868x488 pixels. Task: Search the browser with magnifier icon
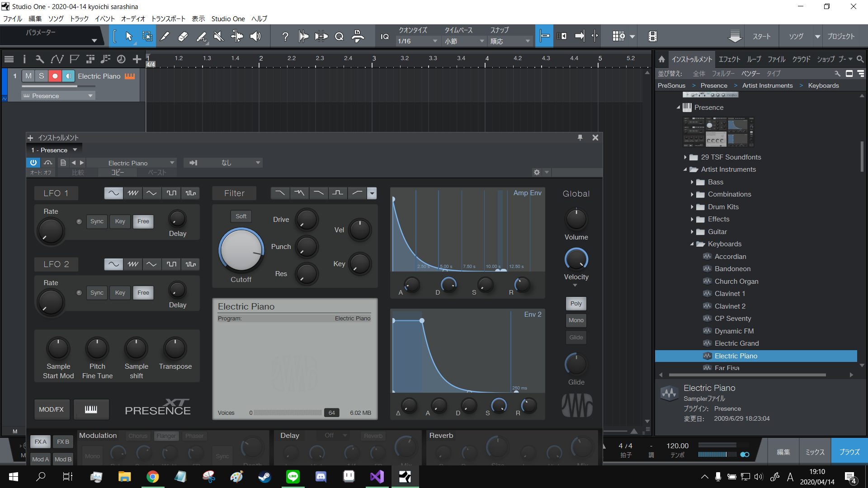click(860, 59)
